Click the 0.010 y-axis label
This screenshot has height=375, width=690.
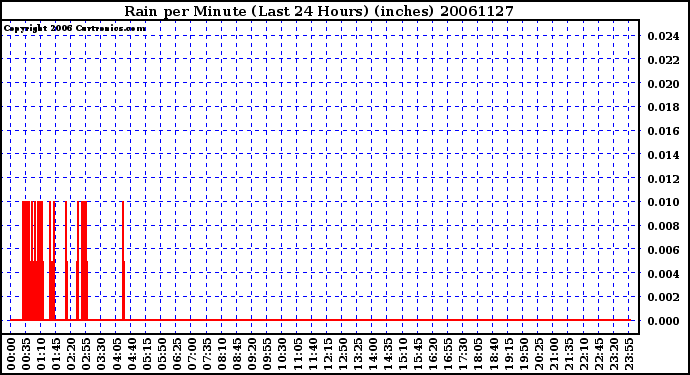(663, 202)
